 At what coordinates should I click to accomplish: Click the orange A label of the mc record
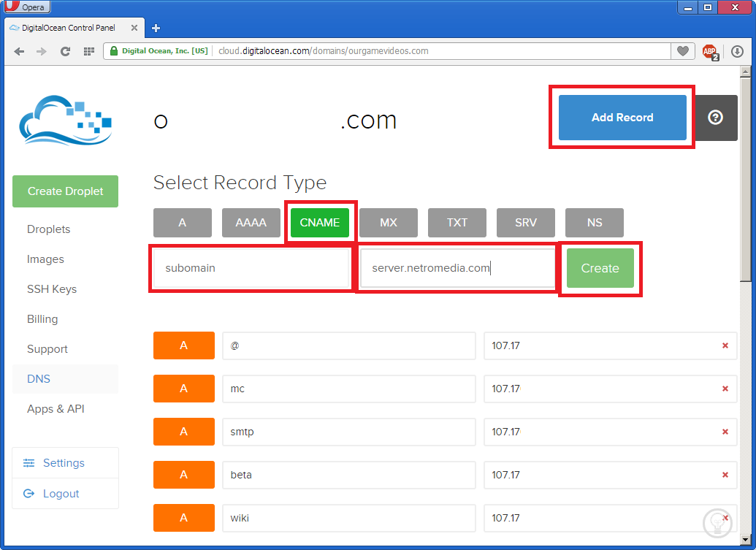[x=183, y=389]
